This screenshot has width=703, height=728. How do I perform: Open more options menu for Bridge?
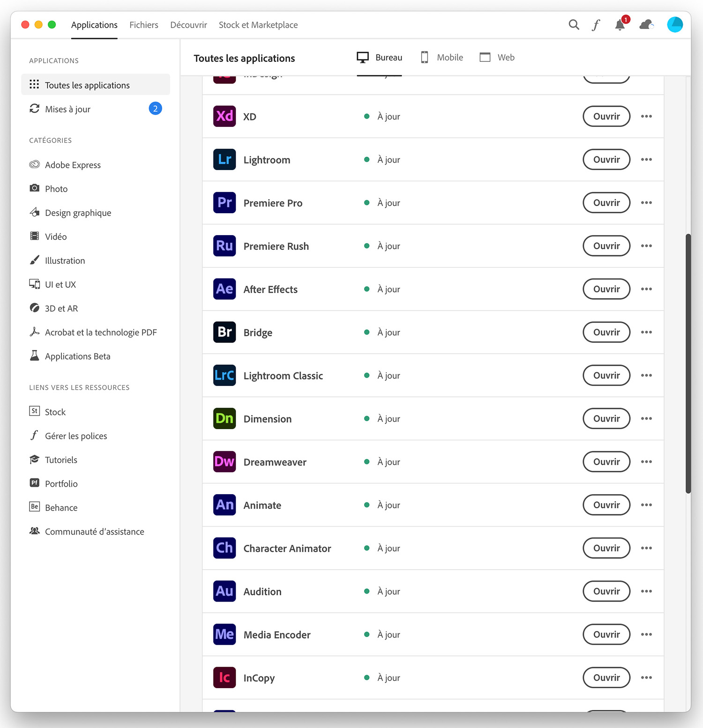646,332
